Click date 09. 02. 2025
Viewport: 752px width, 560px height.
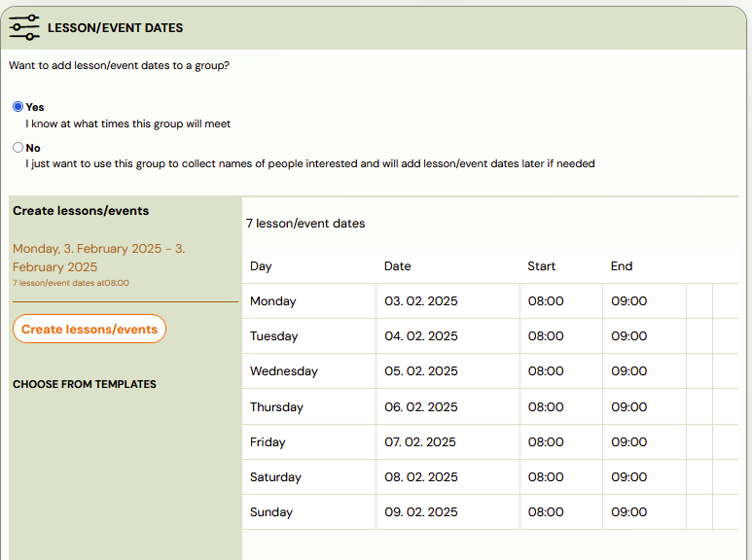tap(421, 512)
